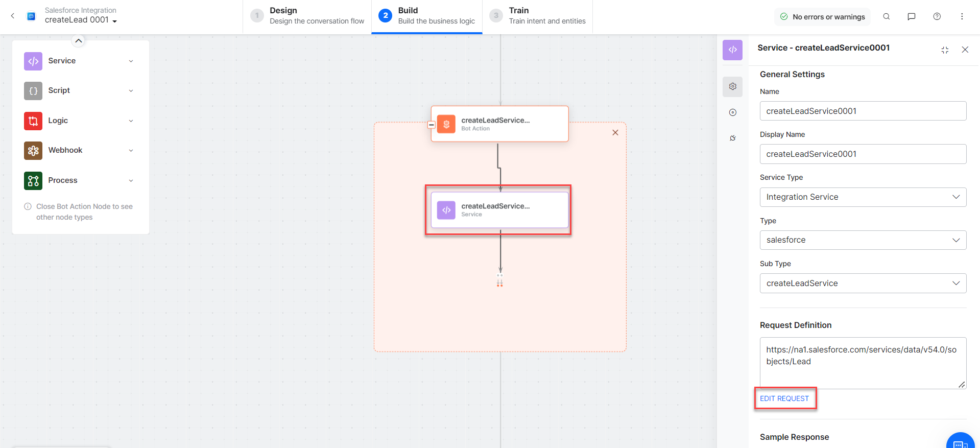Viewport: 980px width, 448px height.
Task: Open the three-dot more options menu
Action: 962,16
